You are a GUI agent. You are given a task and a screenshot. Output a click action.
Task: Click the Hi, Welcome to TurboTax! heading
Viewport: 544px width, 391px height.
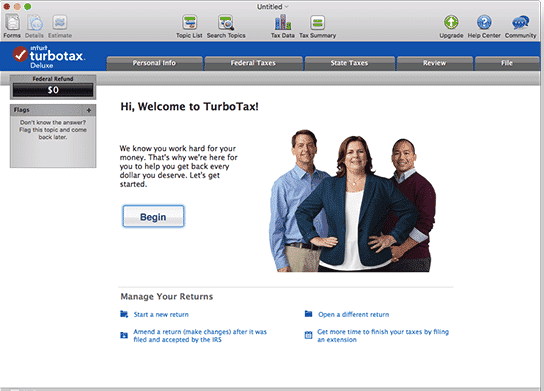point(189,107)
